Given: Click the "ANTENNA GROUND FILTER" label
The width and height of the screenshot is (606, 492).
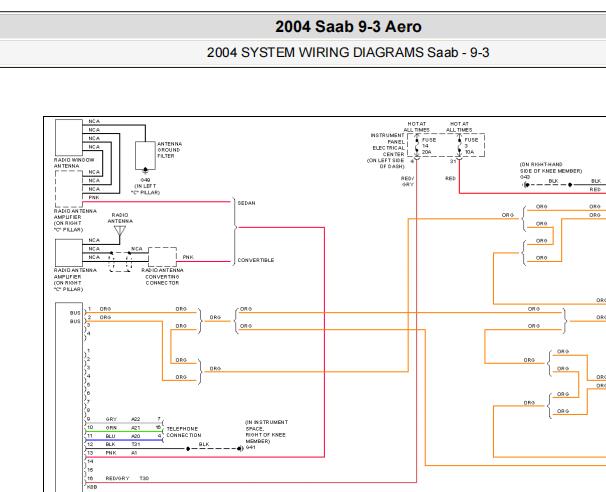Looking at the screenshot, I should click(x=169, y=150).
